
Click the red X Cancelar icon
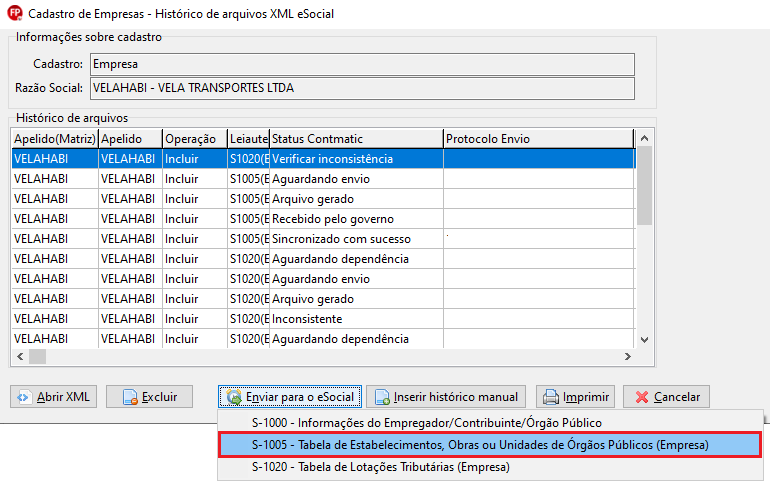pos(641,397)
